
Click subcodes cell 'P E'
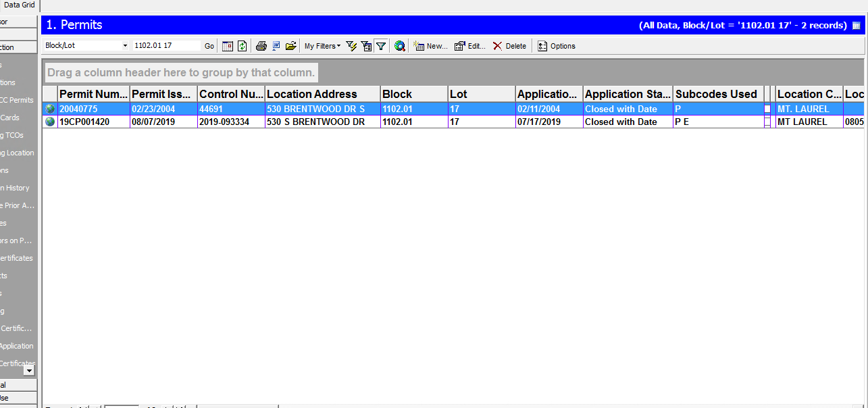tap(719, 122)
